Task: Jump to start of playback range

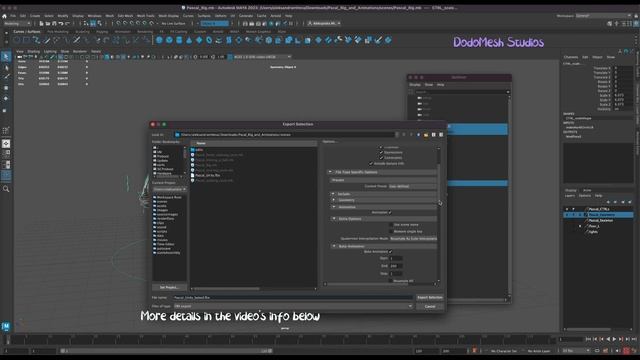Action: [x=588, y=339]
